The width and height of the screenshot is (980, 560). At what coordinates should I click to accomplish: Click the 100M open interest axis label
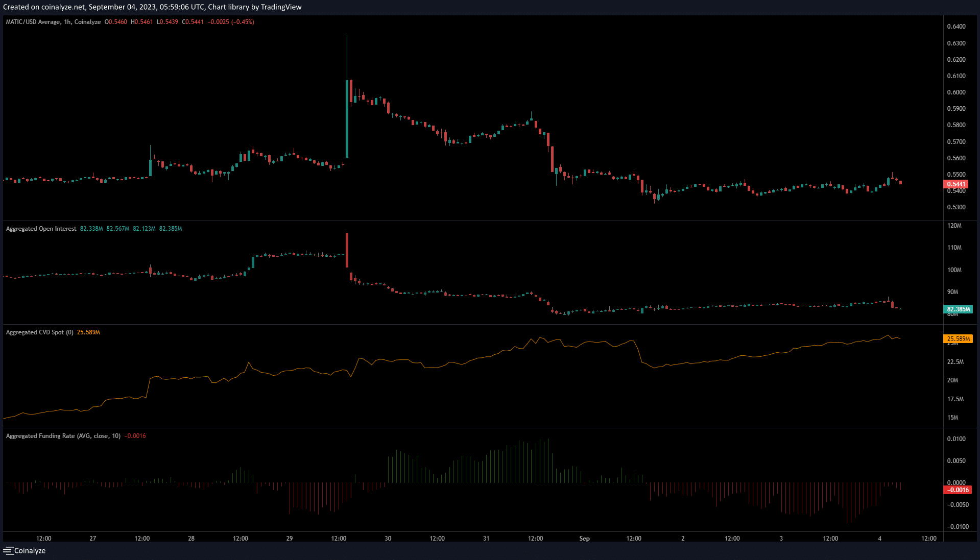coord(954,270)
